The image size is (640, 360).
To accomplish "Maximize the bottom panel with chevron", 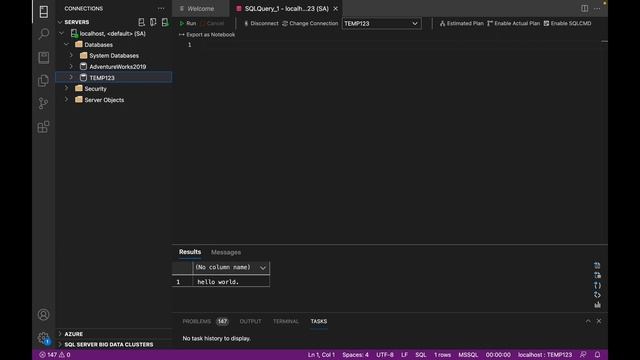I will (588, 321).
